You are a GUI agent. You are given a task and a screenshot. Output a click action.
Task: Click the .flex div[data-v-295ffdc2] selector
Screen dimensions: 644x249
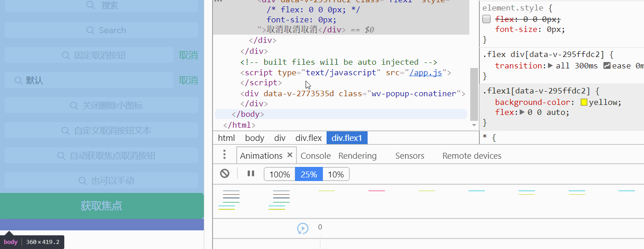[x=544, y=55]
